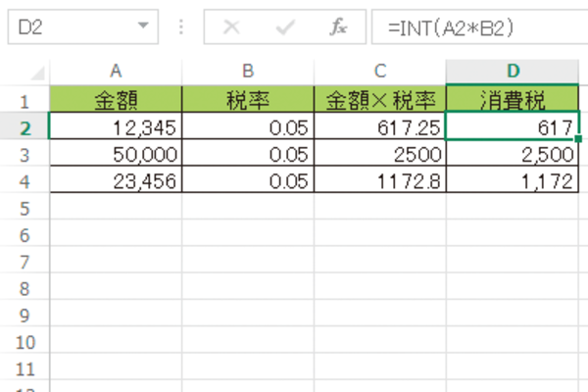The height and width of the screenshot is (392, 588).
Task: Open the Name Box dropdown arrow
Action: pyautogui.click(x=143, y=25)
